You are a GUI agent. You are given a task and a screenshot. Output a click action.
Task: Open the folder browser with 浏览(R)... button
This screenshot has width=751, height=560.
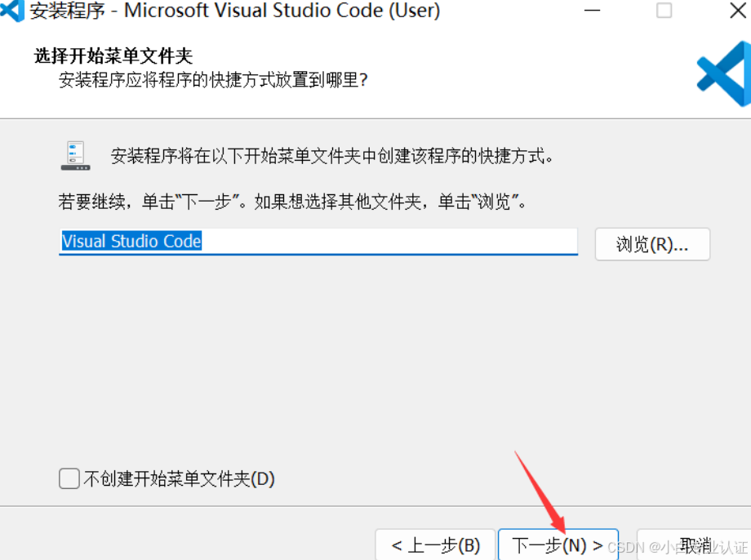click(x=652, y=243)
